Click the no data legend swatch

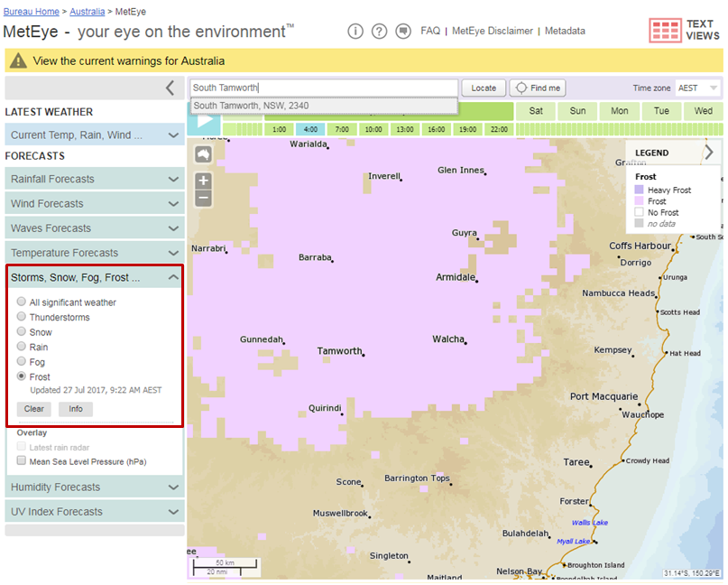click(x=639, y=223)
